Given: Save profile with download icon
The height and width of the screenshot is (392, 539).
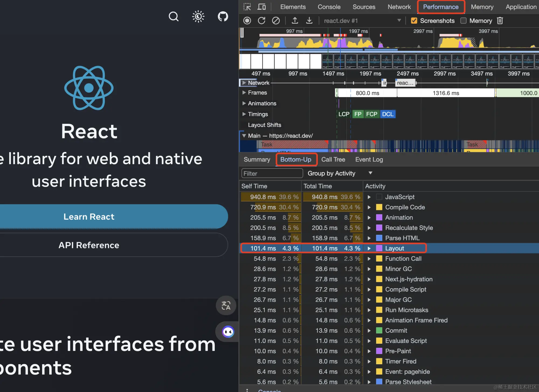Looking at the screenshot, I should click(x=309, y=20).
